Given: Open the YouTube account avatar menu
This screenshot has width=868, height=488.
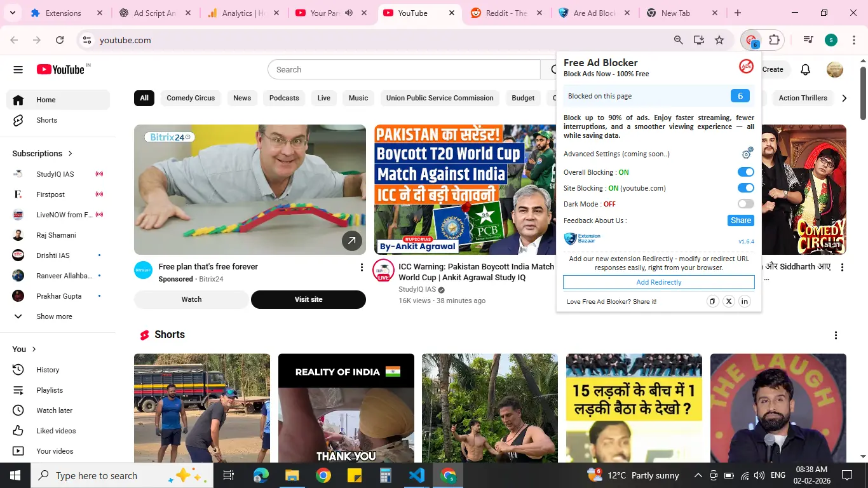Looking at the screenshot, I should pyautogui.click(x=834, y=70).
